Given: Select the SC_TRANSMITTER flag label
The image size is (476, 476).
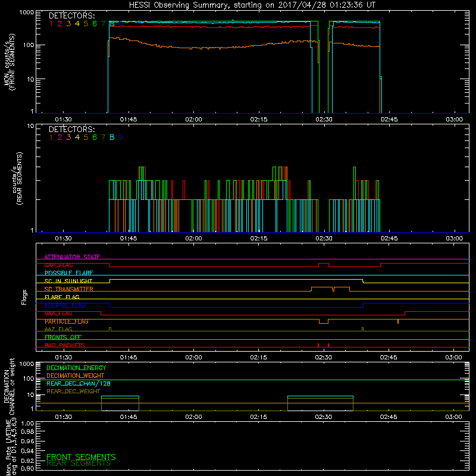Looking at the screenshot, I should (x=68, y=289).
